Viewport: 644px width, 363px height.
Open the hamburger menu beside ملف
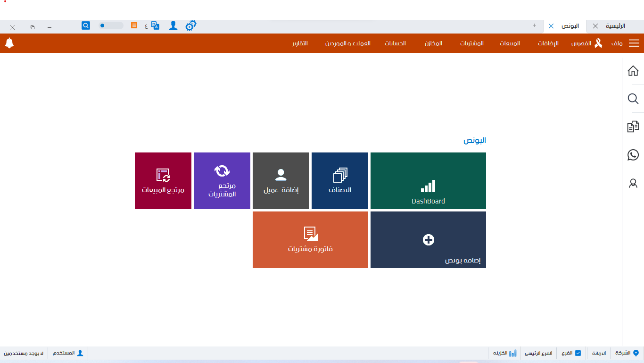(634, 43)
